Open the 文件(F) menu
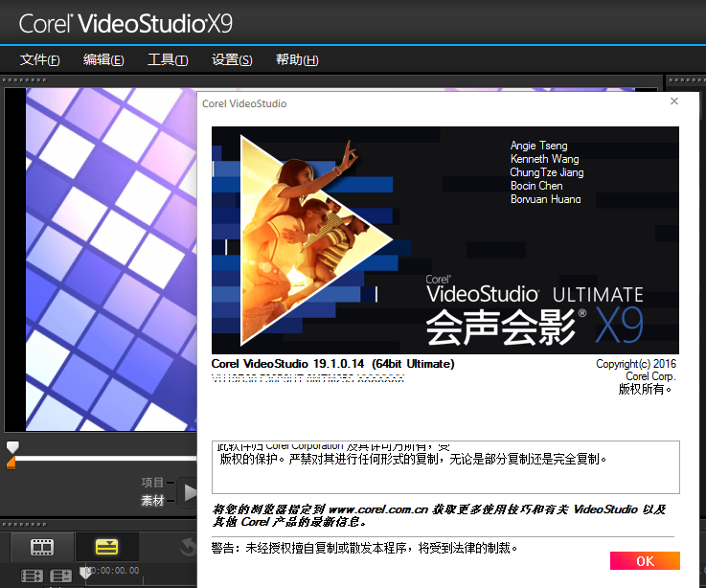Screen dimensions: 706x588 [x=39, y=59]
